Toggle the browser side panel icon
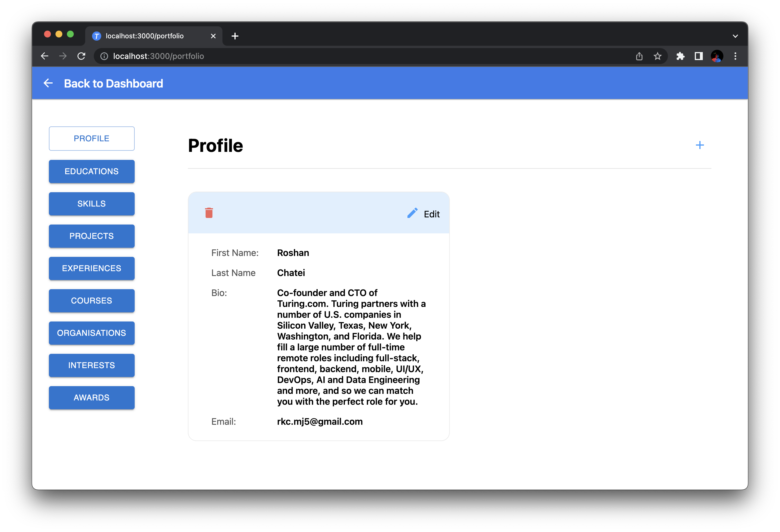 [x=699, y=56]
